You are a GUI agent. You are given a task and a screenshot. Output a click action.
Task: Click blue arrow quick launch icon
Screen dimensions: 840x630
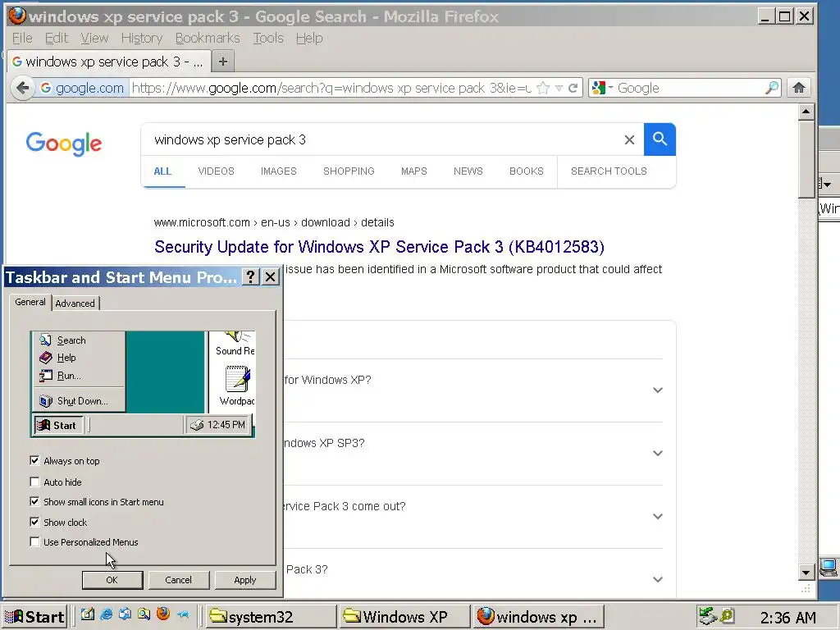(183, 614)
